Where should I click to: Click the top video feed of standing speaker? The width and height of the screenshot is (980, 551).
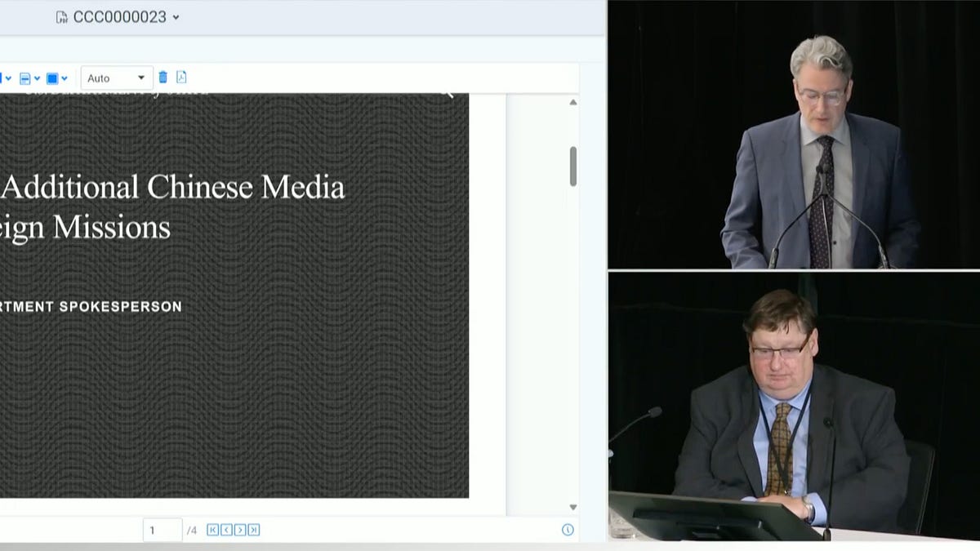click(794, 135)
